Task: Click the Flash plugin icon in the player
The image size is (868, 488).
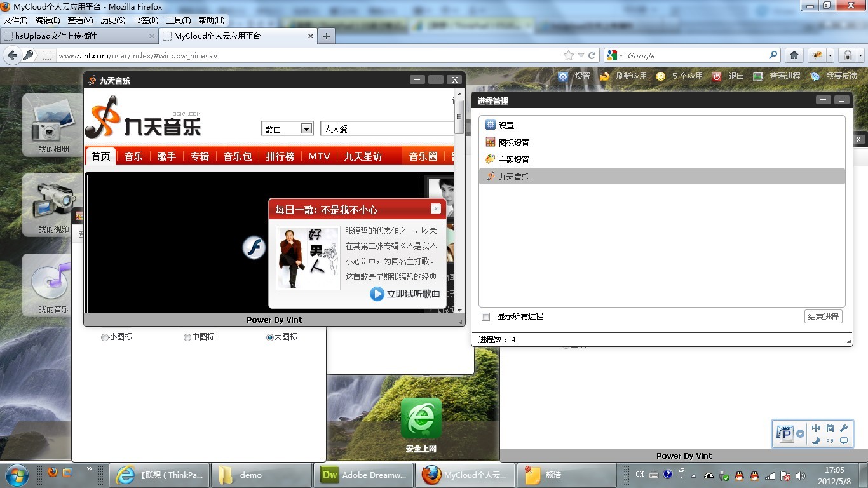Action: click(x=254, y=247)
